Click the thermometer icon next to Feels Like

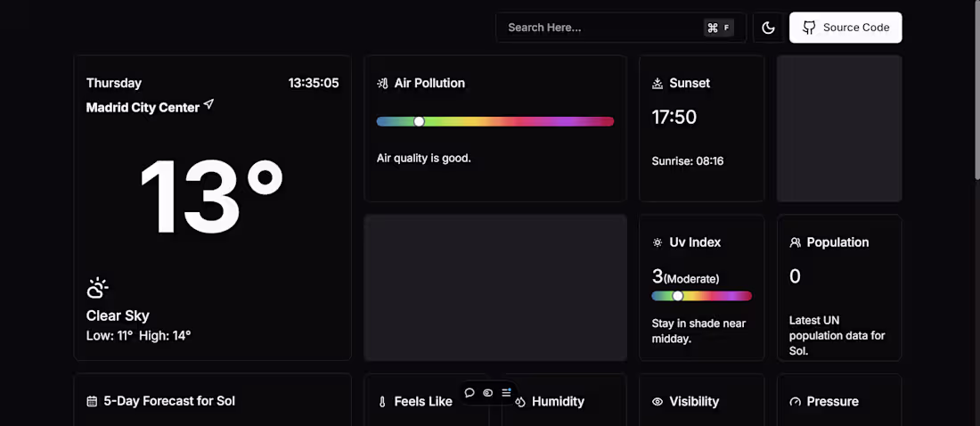[382, 402]
